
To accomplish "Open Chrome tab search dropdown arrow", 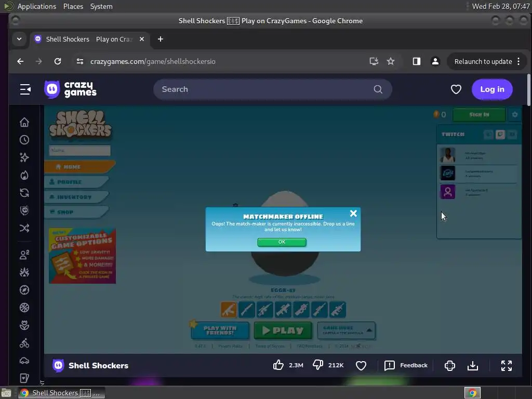I will [19, 39].
